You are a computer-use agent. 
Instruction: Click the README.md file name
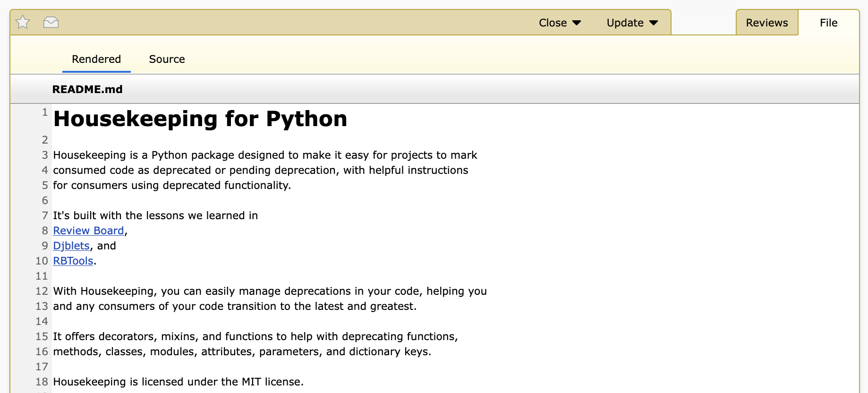pos(87,89)
